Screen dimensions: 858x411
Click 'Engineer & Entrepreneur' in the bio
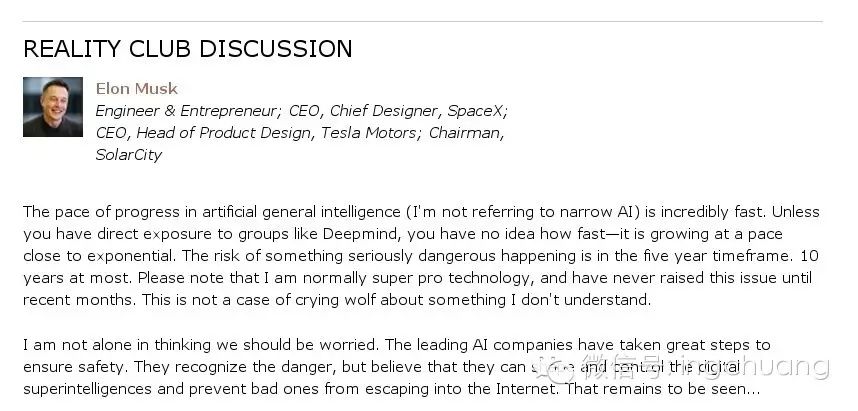pyautogui.click(x=187, y=111)
